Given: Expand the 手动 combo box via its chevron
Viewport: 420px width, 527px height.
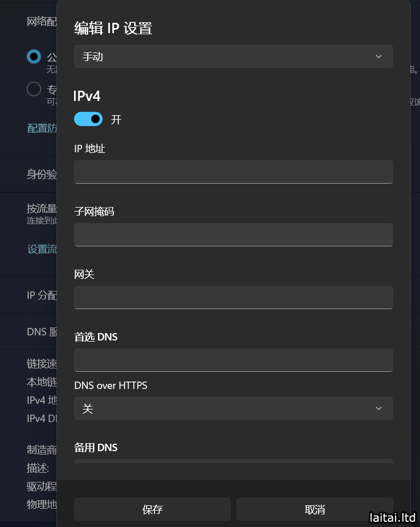Looking at the screenshot, I should pos(378,56).
